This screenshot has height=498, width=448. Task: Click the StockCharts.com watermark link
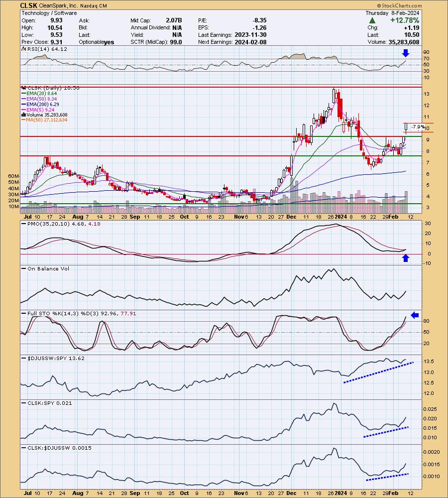point(399,5)
